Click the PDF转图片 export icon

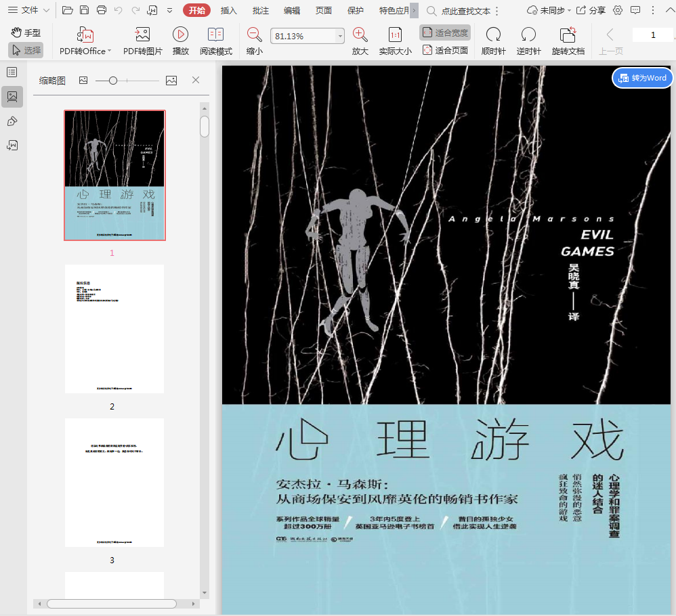click(142, 35)
